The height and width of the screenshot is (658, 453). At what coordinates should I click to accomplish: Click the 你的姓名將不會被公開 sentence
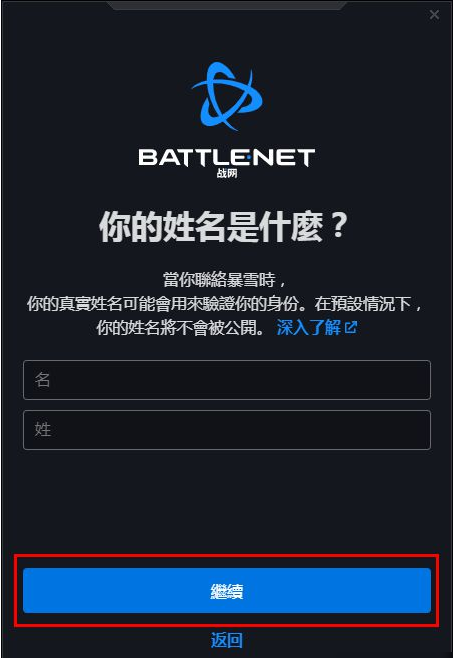pos(181,327)
